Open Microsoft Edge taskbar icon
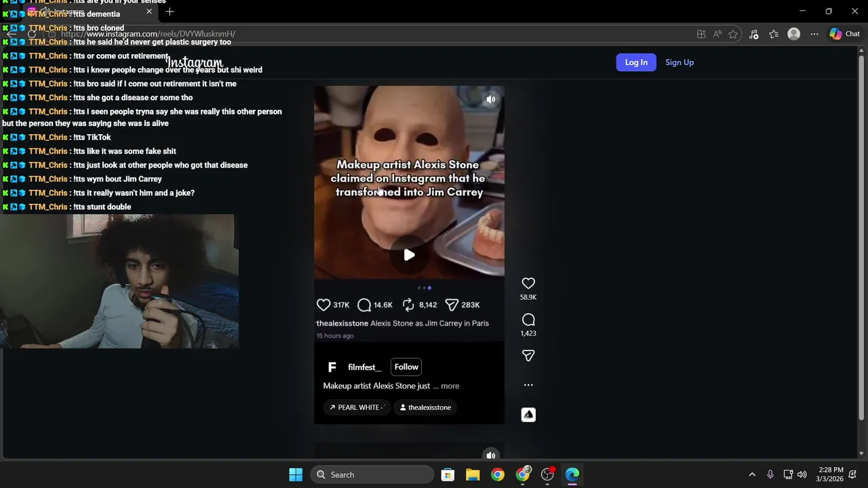The height and width of the screenshot is (488, 868). (x=572, y=474)
